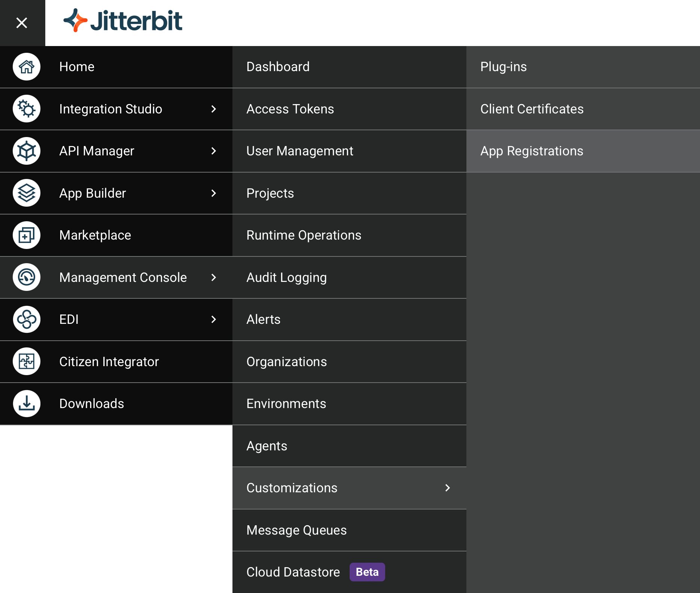This screenshot has height=593, width=700.
Task: Select App Builder menu item
Action: (116, 193)
